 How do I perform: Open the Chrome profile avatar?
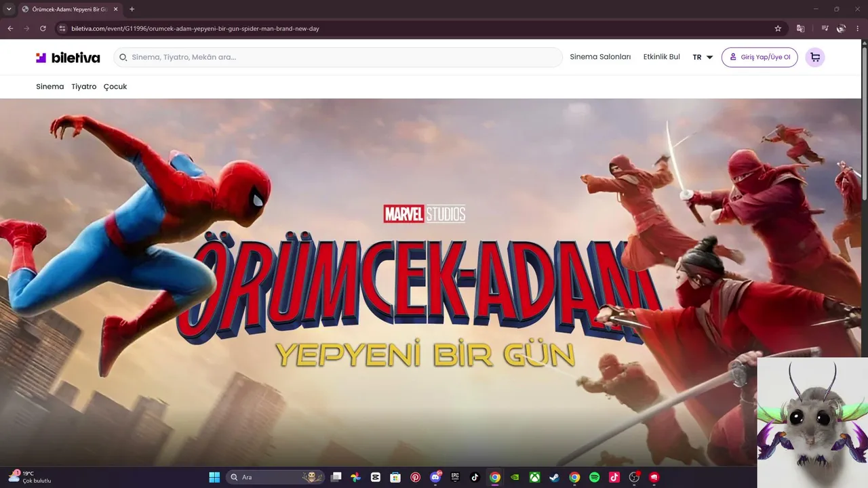[x=841, y=28]
